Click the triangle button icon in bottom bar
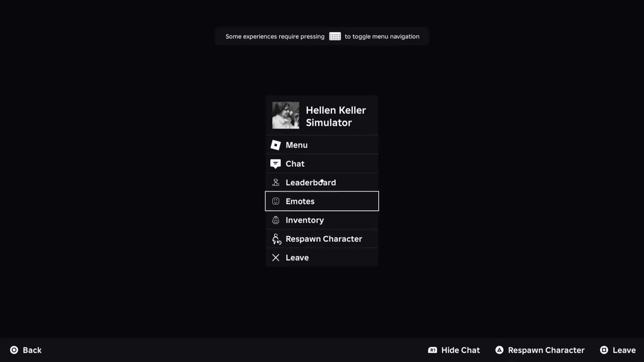Viewport: 644px width, 362px height. (x=499, y=350)
